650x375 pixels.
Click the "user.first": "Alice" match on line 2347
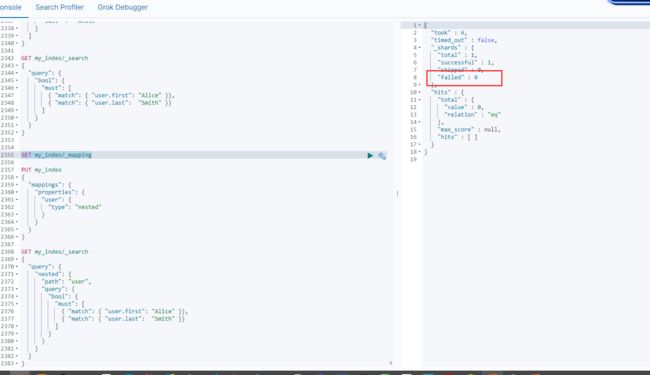pos(111,95)
